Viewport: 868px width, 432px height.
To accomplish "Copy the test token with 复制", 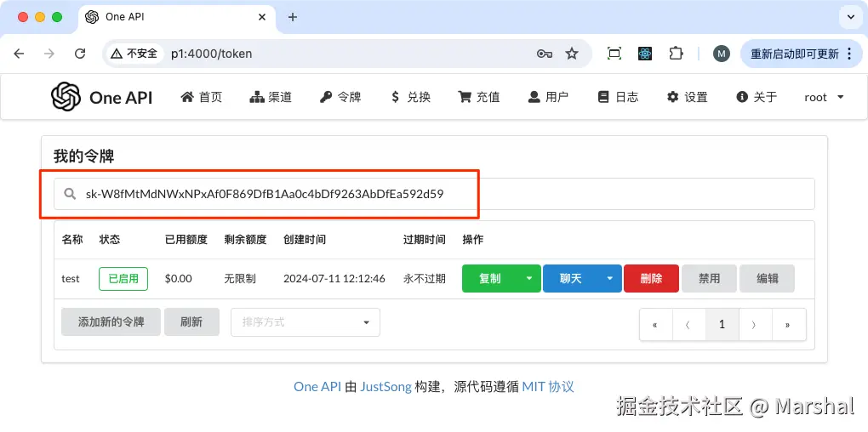I will click(490, 278).
